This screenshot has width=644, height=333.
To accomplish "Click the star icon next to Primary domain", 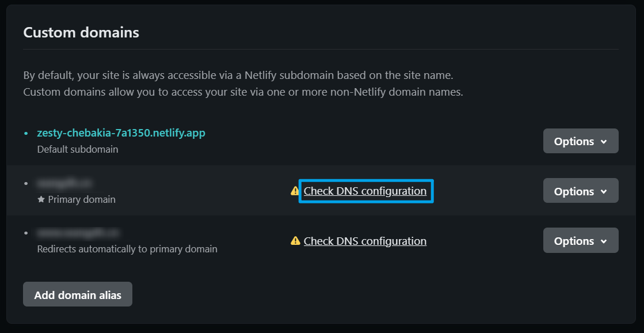I will coord(41,199).
